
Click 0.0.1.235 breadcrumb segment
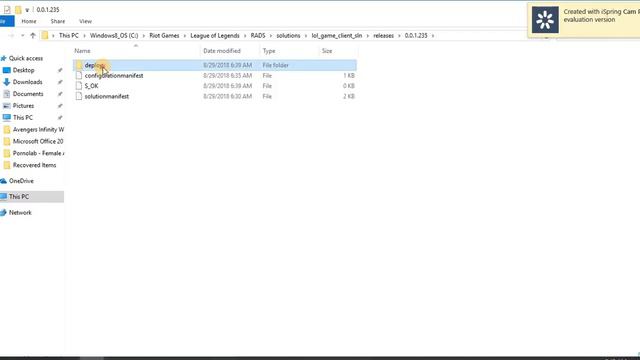click(416, 36)
